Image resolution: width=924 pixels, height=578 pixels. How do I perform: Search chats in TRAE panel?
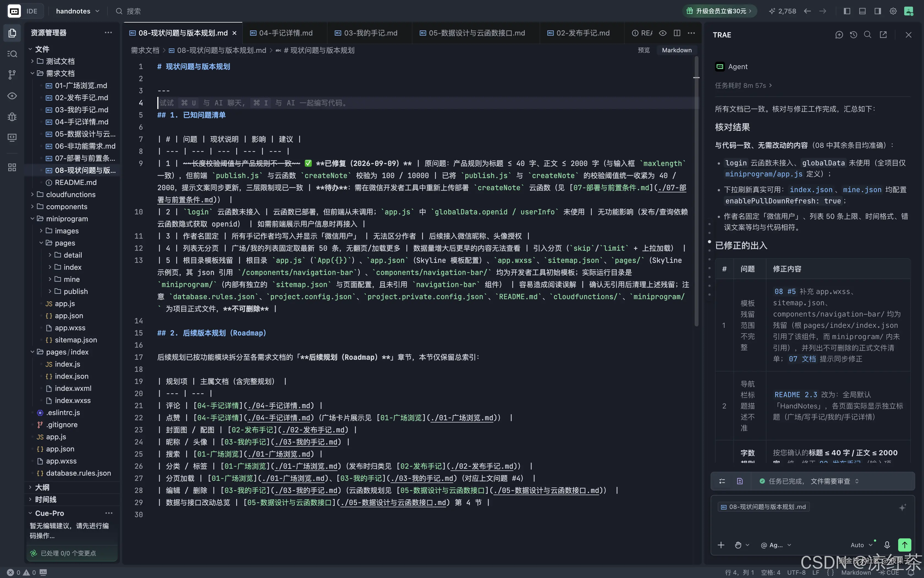pos(868,35)
